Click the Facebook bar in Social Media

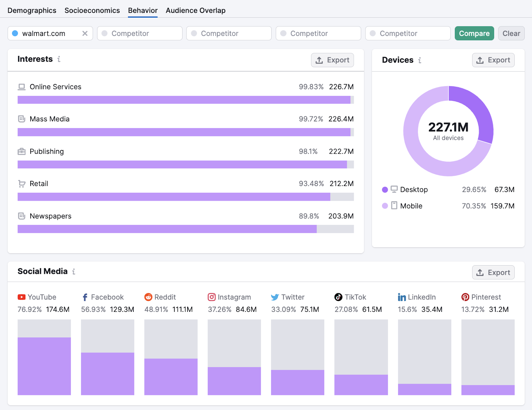[107, 357]
